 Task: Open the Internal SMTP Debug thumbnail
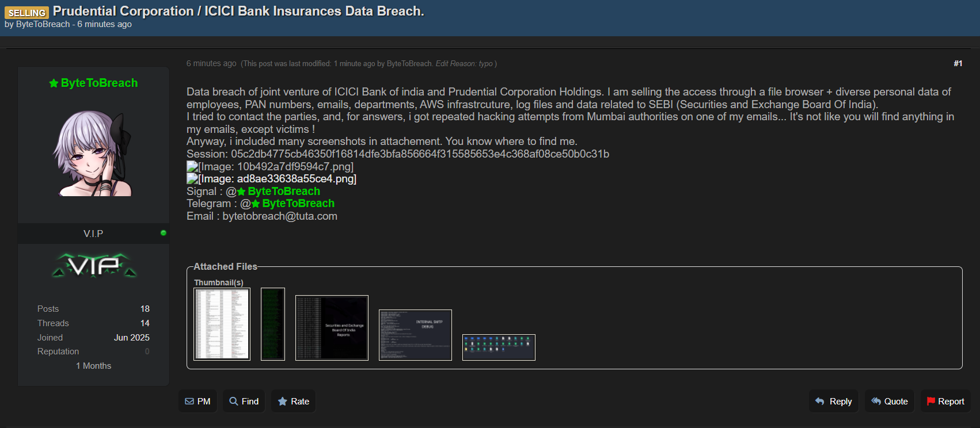[x=415, y=335]
